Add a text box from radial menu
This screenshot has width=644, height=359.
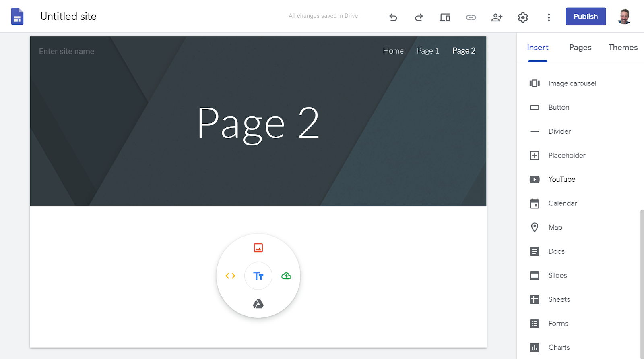coord(258,276)
